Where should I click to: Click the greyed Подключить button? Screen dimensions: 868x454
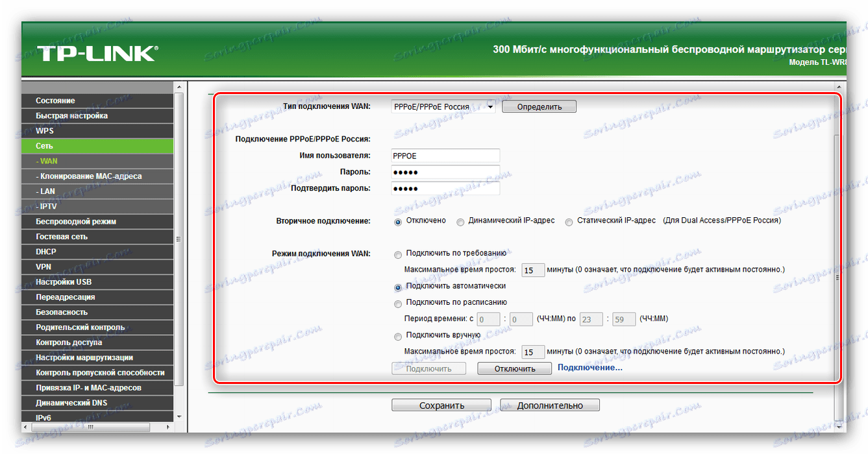(x=428, y=368)
